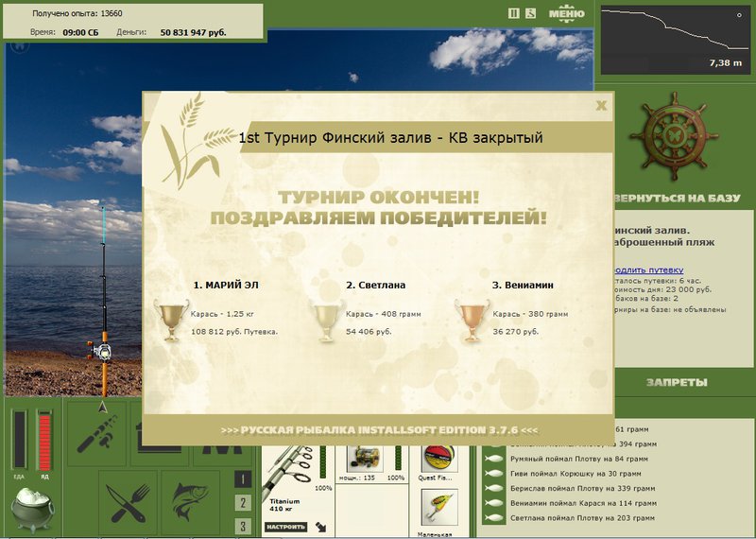Click the rod 100% durability bar
This screenshot has height=539, width=756.
[323, 462]
